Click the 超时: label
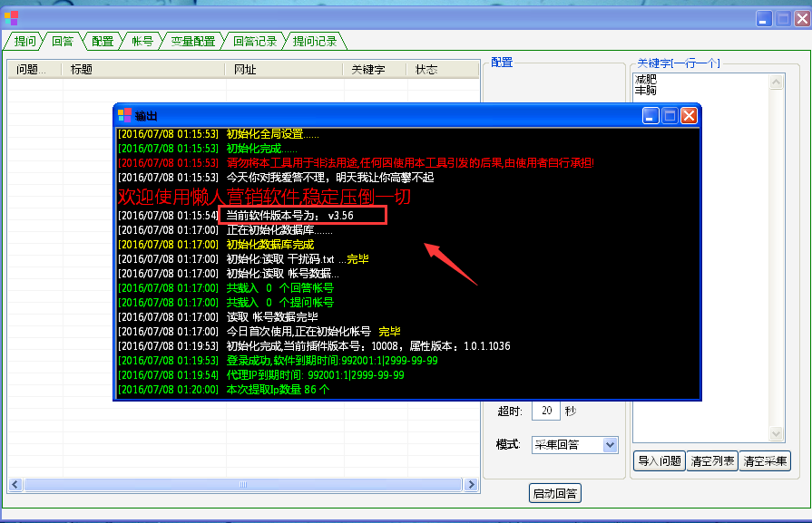812x523 pixels. 510,412
